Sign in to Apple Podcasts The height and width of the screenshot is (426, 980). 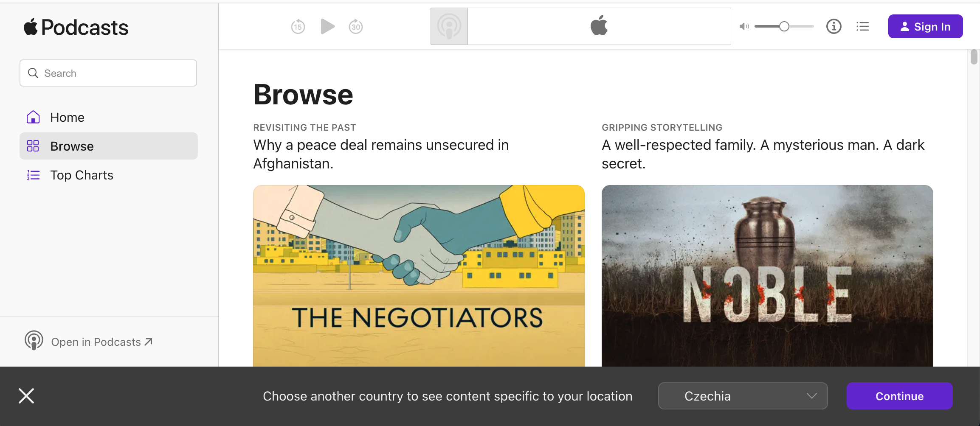[925, 26]
